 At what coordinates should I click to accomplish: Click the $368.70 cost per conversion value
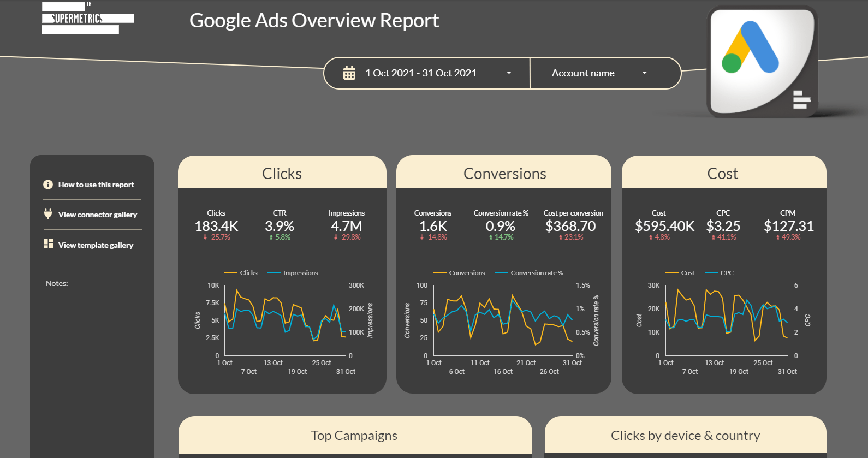pyautogui.click(x=570, y=226)
